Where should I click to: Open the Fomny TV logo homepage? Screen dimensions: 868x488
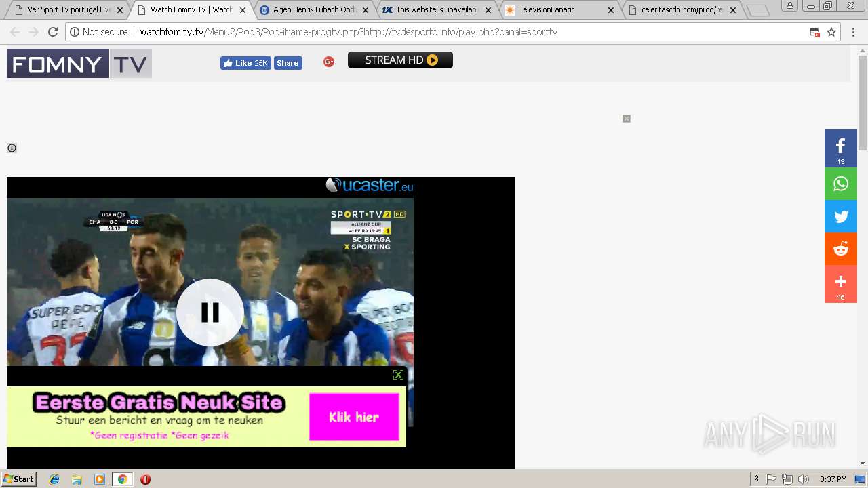[x=79, y=64]
